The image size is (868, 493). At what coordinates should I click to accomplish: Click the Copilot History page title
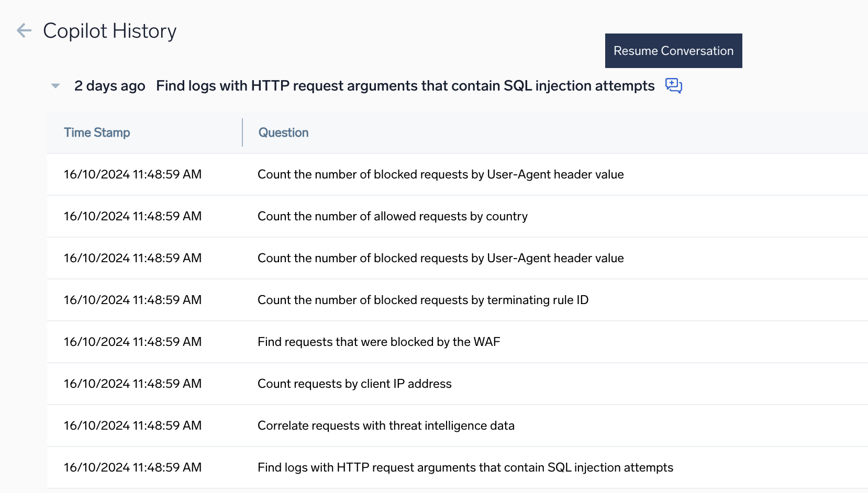tap(109, 31)
